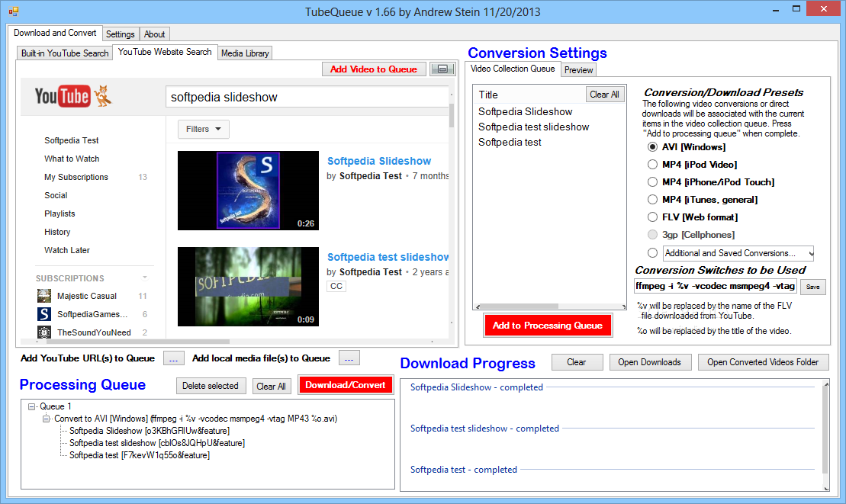This screenshot has width=846, height=504.
Task: Open the Filters dropdown
Action: click(x=204, y=130)
